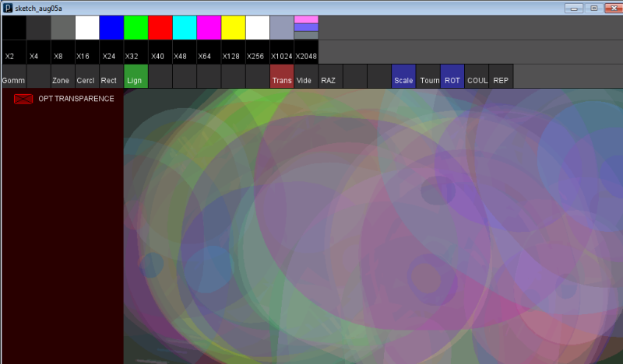
Task: Click the COUL button
Action: (x=477, y=76)
